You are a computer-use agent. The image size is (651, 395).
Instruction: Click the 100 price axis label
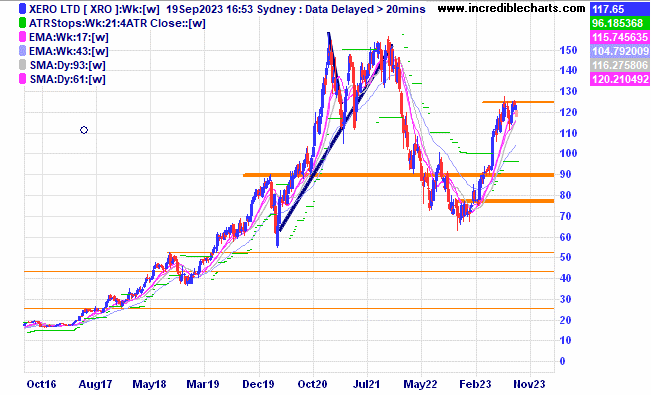point(568,153)
